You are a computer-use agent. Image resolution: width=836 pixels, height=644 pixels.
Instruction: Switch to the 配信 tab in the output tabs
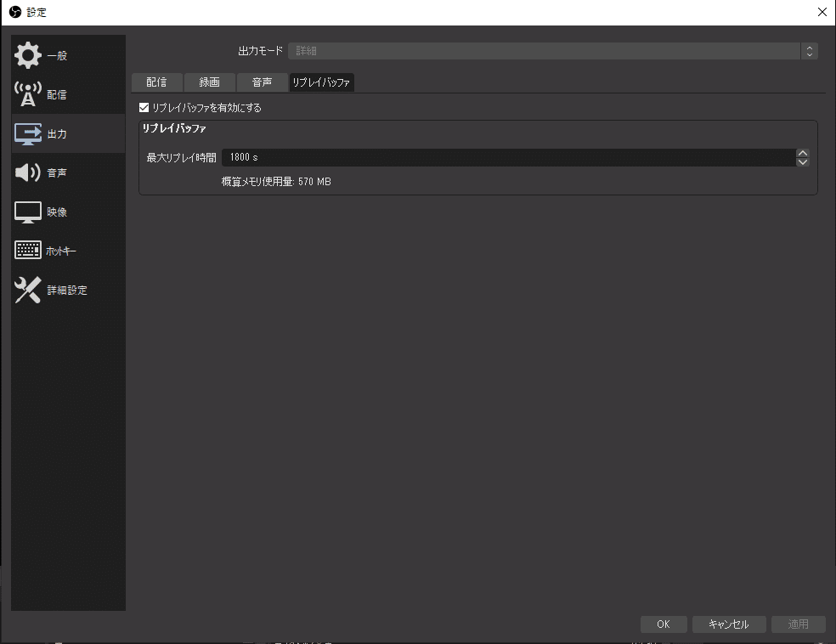(156, 82)
